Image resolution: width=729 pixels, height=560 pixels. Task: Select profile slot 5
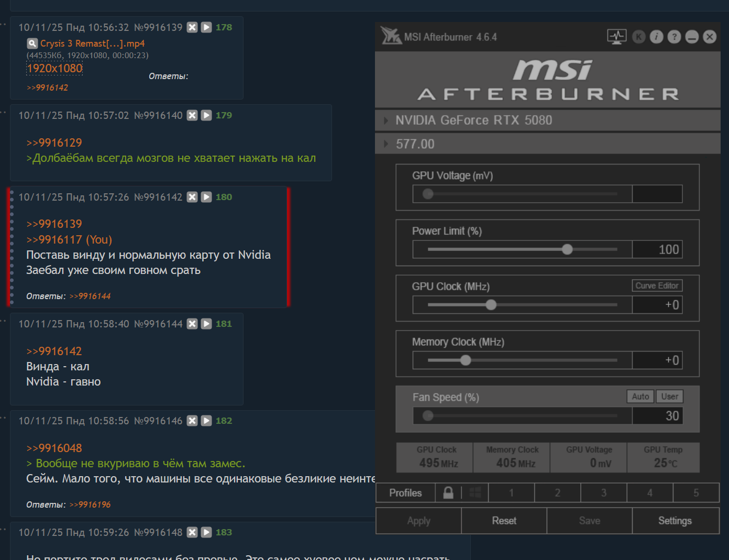coord(696,493)
